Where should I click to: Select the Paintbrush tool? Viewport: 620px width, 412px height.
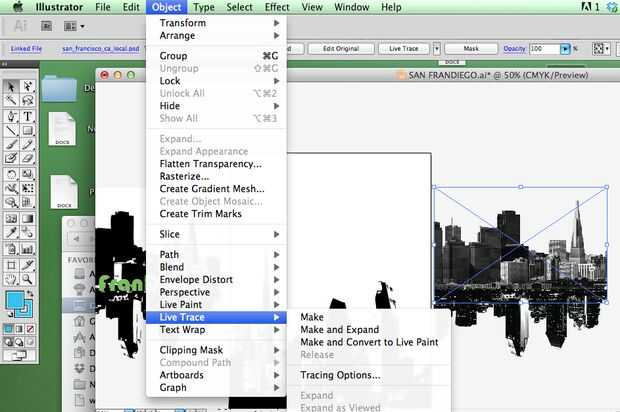pos(11,144)
